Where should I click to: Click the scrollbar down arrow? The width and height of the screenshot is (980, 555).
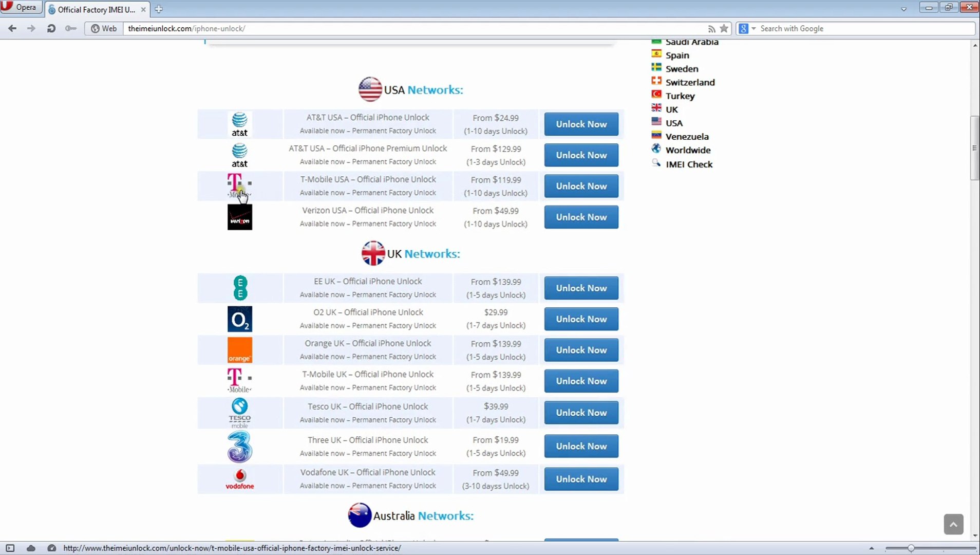[x=975, y=535]
